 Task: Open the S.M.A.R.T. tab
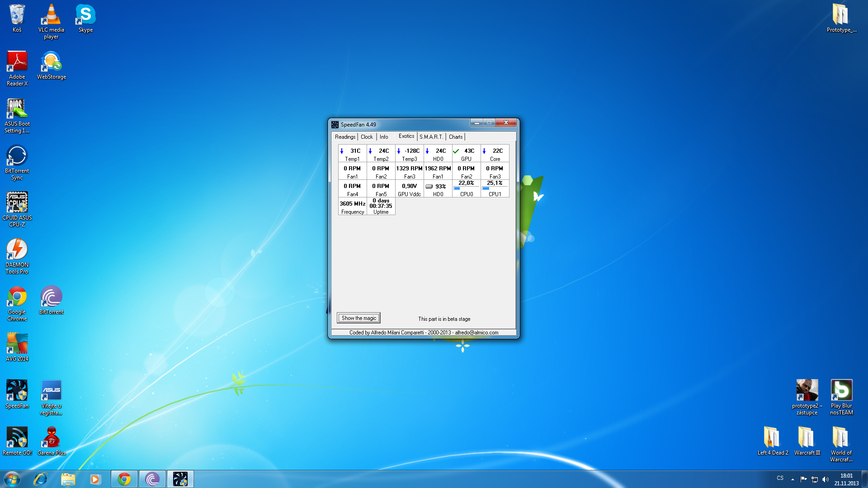pyautogui.click(x=431, y=137)
